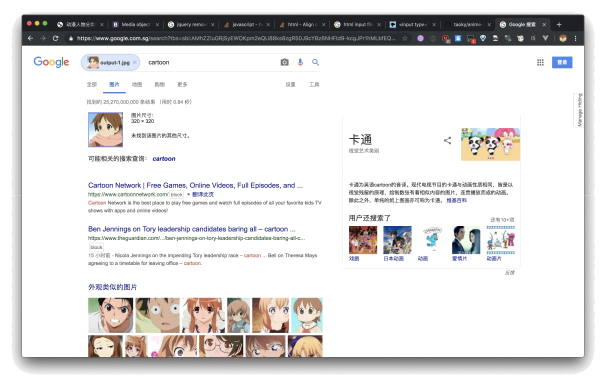Click the 反馈 feedback link
The width and height of the screenshot is (606, 386).
510,273
